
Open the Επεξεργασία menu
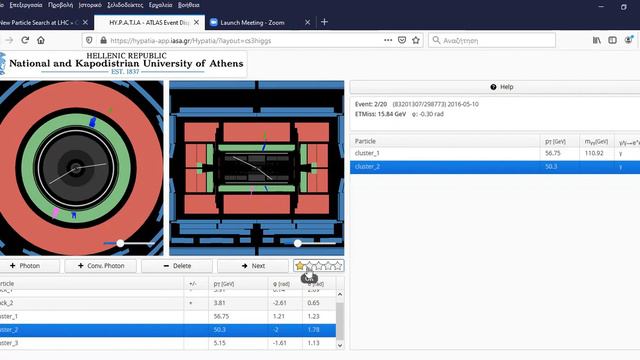pos(26,5)
